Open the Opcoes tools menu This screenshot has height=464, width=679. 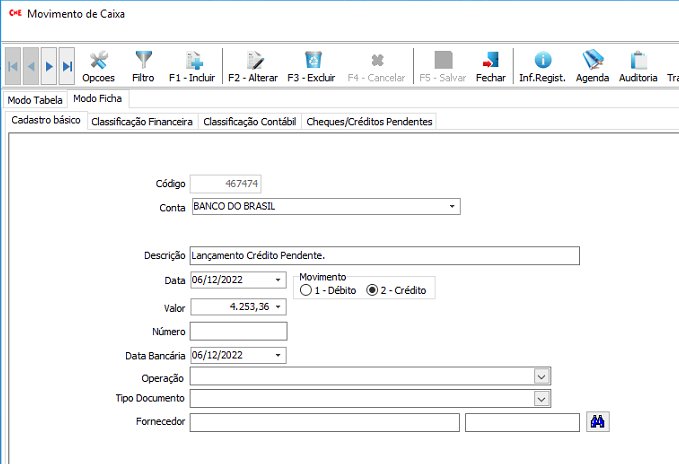pos(98,66)
